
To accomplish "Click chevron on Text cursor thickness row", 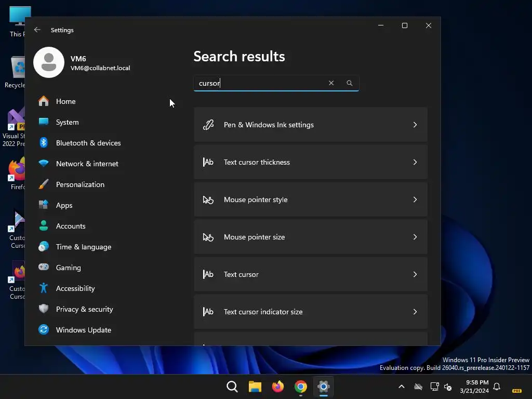I will click(x=415, y=162).
